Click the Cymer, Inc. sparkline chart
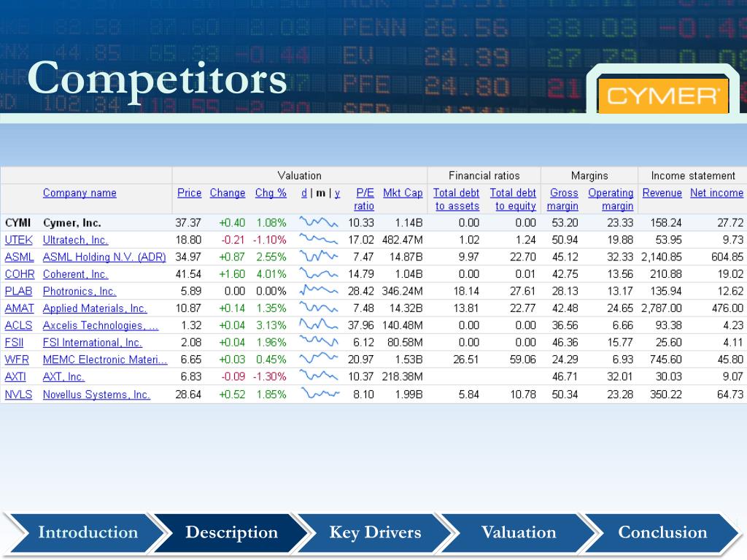Screen dimensions: 747x560 click(x=319, y=222)
